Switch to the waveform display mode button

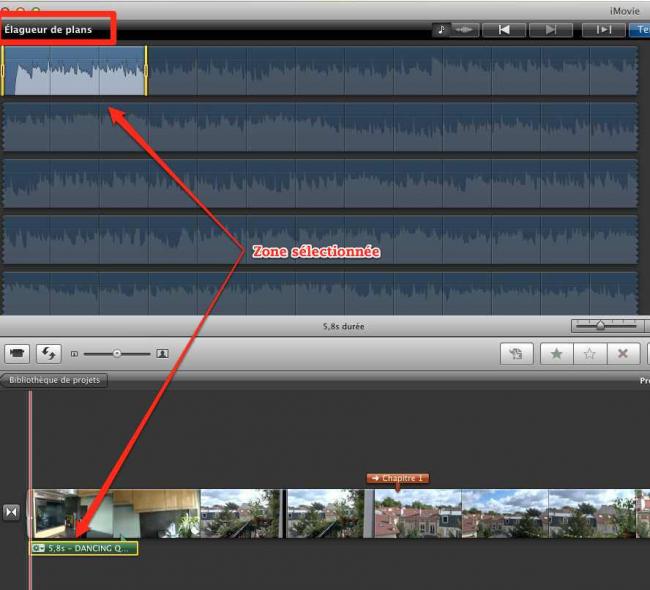465,30
